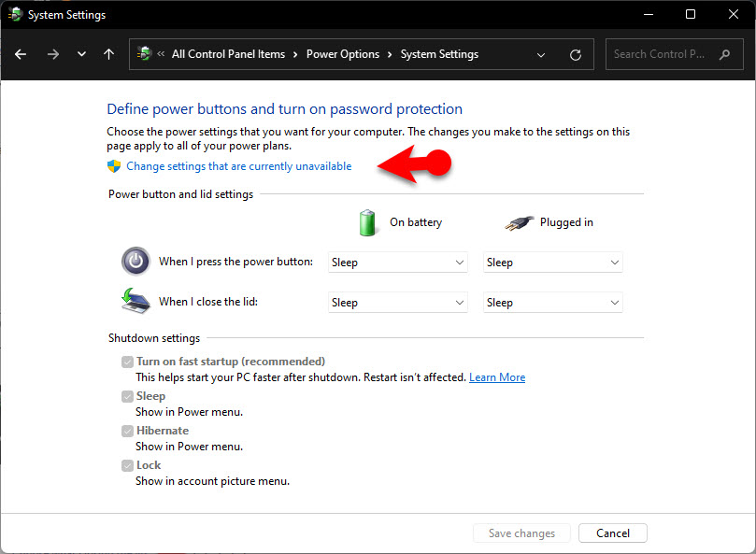The image size is (756, 554).
Task: Go back with the left arrow button
Action: tap(21, 54)
